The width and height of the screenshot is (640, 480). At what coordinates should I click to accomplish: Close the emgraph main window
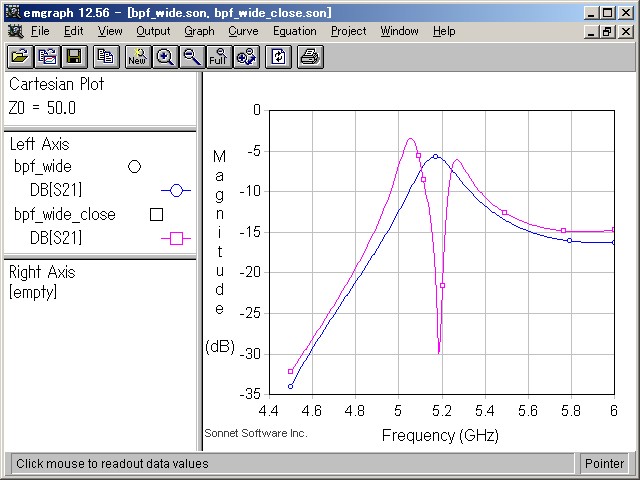coord(625,13)
